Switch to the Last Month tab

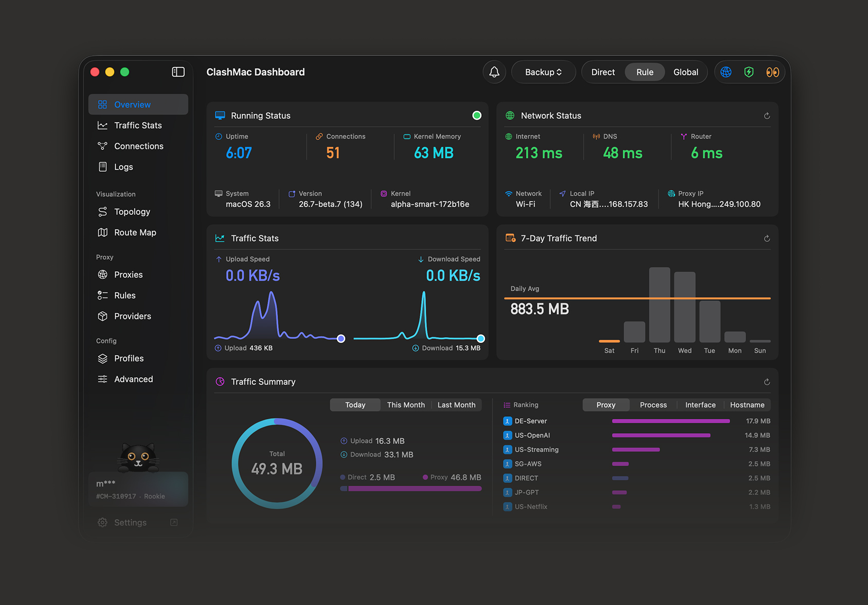point(456,405)
